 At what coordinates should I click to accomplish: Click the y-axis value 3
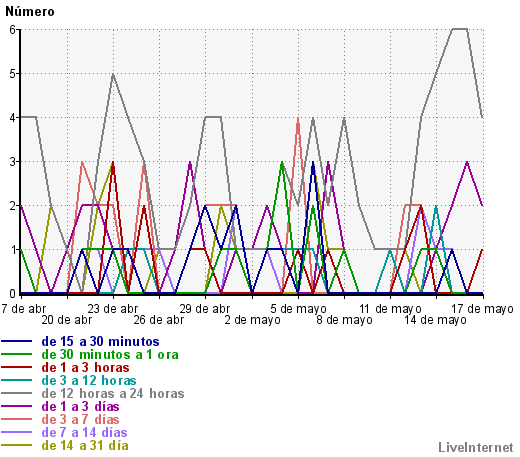point(13,162)
